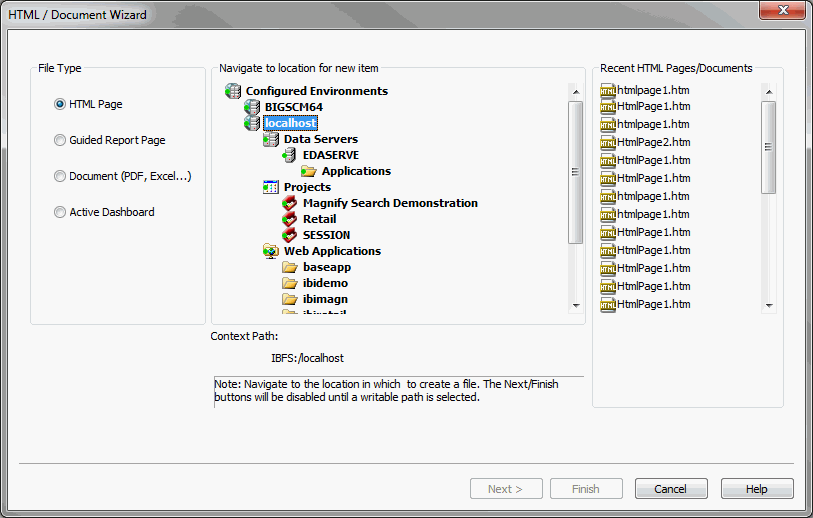Select the HTML Page radio button

pos(60,104)
